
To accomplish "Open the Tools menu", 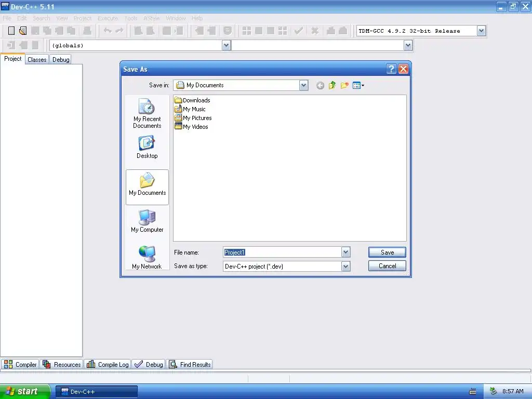I will (130, 18).
